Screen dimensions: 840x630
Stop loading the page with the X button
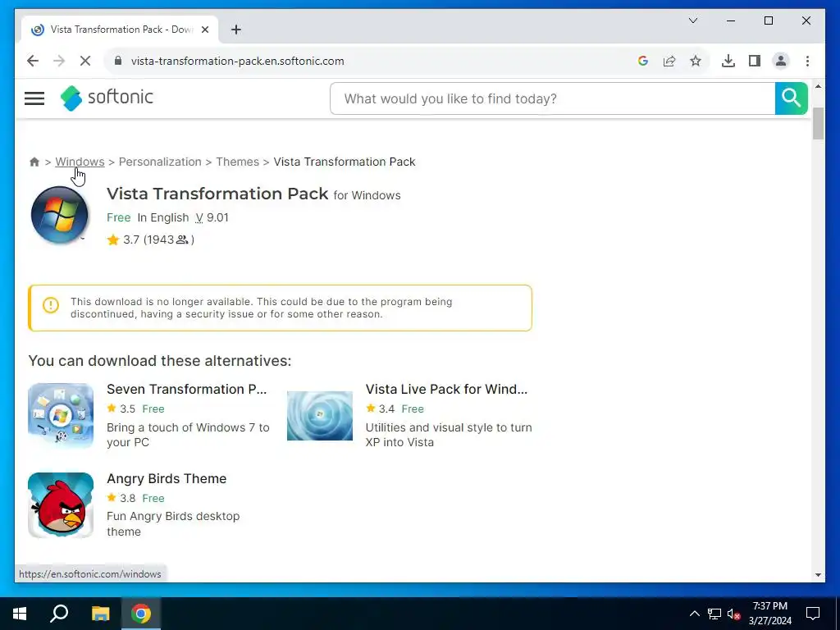(85, 61)
